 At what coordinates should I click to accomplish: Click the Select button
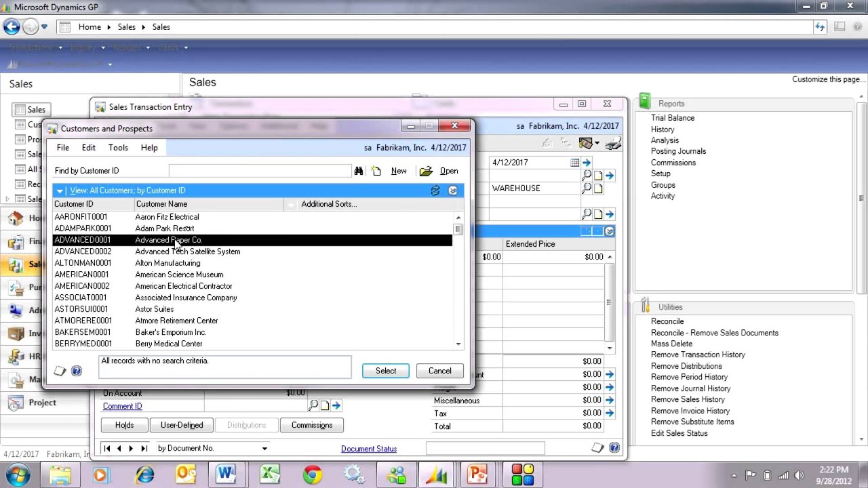(x=386, y=371)
